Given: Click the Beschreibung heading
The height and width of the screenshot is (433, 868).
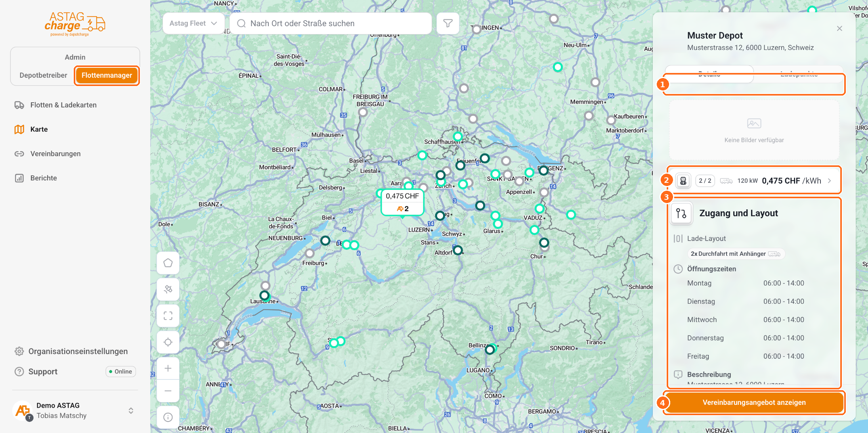Looking at the screenshot, I should 709,374.
